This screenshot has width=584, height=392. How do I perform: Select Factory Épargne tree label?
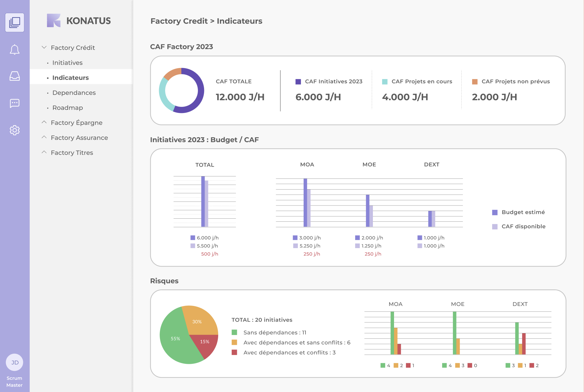click(77, 123)
